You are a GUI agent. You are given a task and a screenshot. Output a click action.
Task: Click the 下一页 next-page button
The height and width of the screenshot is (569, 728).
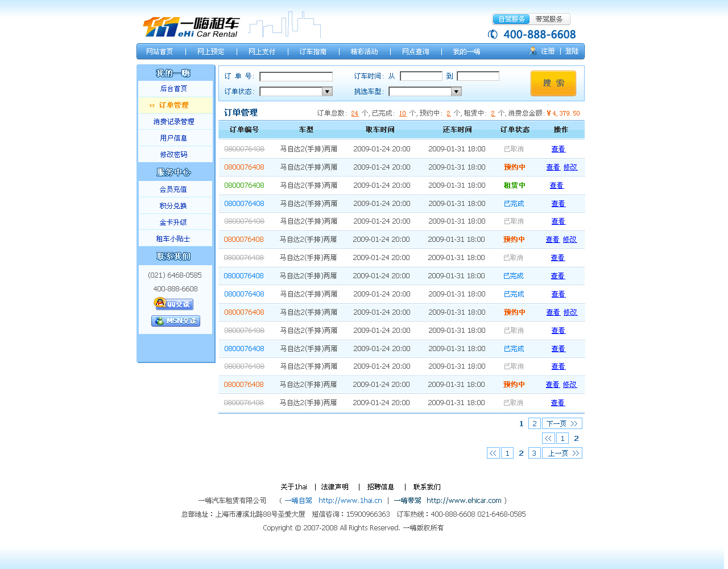click(562, 423)
